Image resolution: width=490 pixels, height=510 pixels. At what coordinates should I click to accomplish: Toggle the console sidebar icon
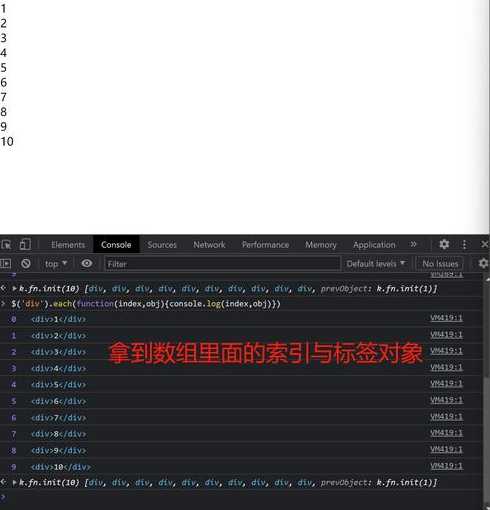coord(6,264)
